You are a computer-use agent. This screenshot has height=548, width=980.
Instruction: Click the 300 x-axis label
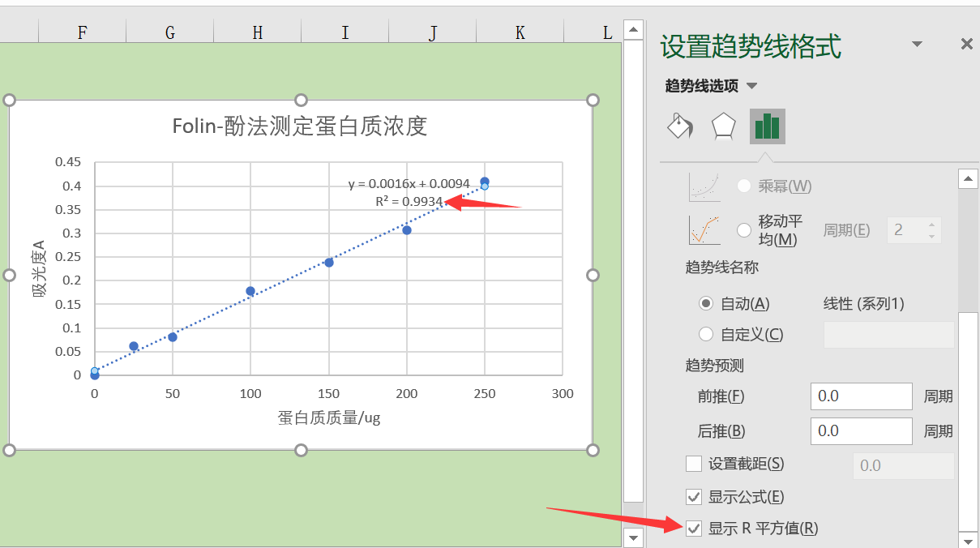tap(563, 394)
